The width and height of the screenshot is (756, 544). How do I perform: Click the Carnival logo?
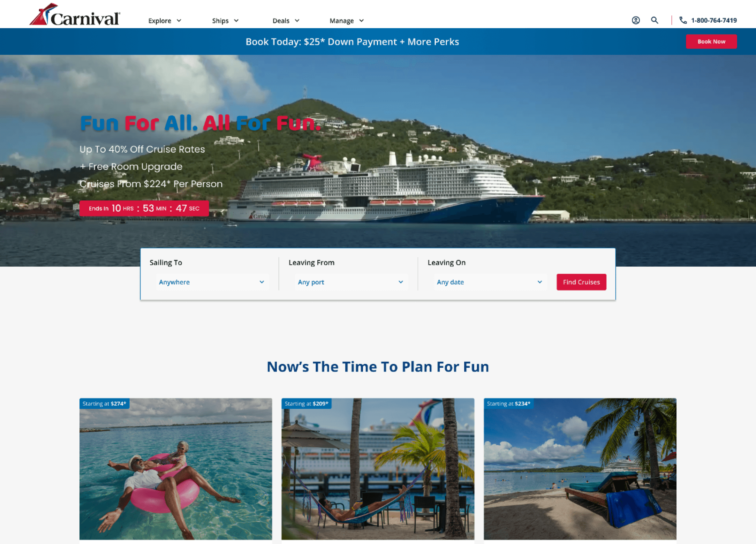75,15
